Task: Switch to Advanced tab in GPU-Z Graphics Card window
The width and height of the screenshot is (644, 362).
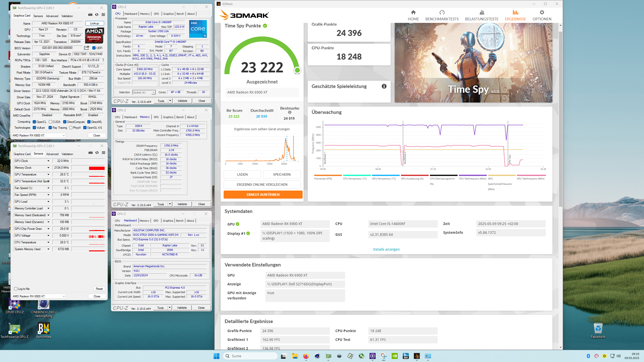Action: [52, 16]
